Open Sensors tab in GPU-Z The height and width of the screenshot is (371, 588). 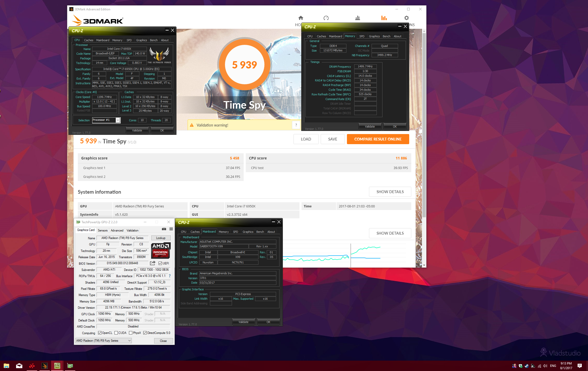[x=102, y=230]
